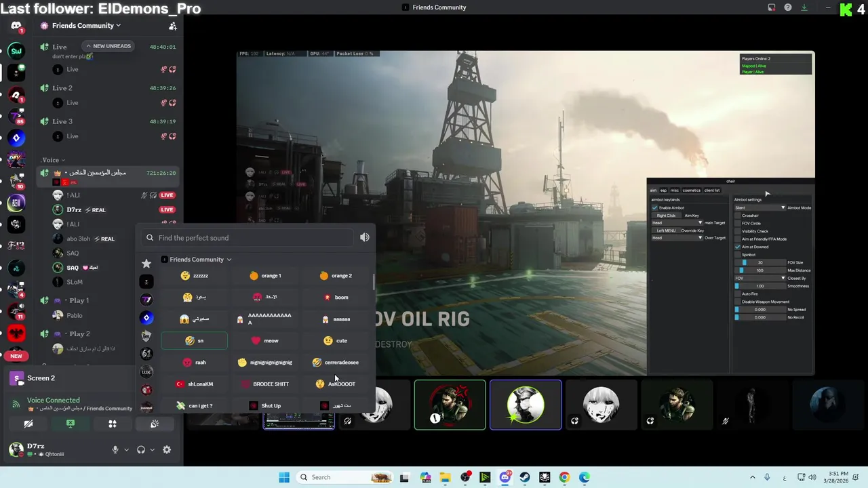Open Steam from the taskbar
868x488 pixels.
525,477
